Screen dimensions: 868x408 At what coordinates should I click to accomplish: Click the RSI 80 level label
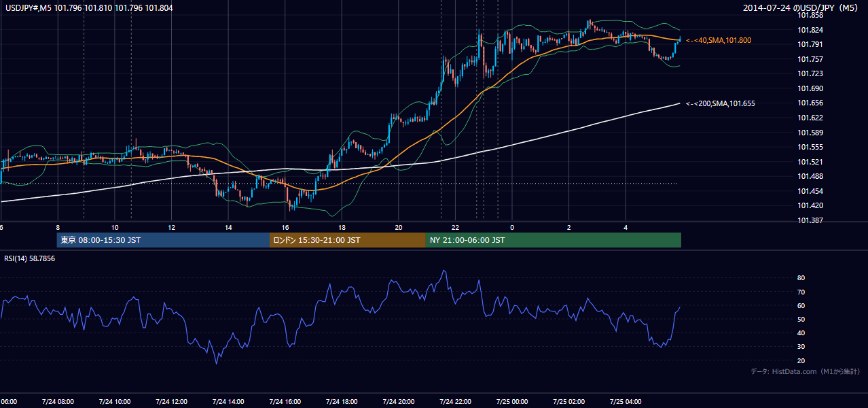[801, 278]
